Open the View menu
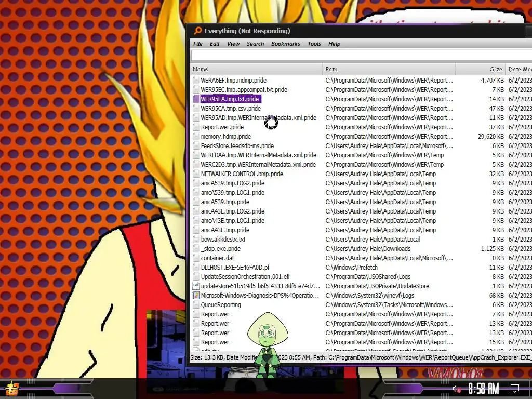 pyautogui.click(x=233, y=44)
